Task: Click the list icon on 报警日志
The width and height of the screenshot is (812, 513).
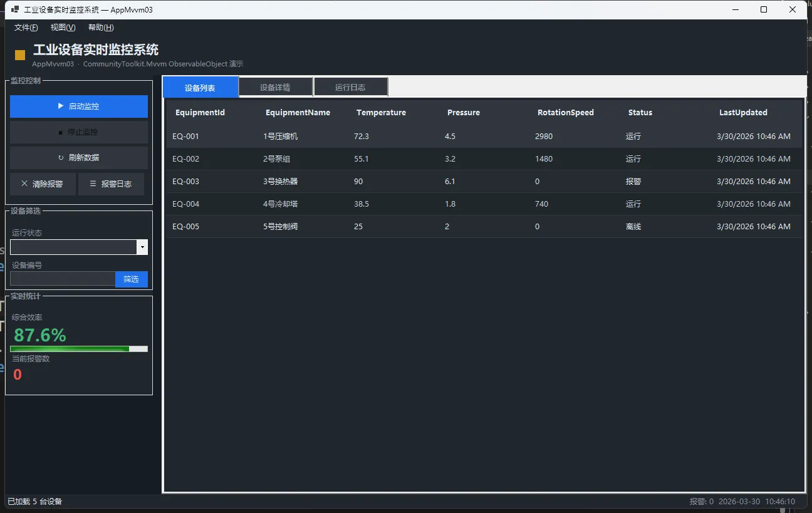Action: pyautogui.click(x=93, y=184)
